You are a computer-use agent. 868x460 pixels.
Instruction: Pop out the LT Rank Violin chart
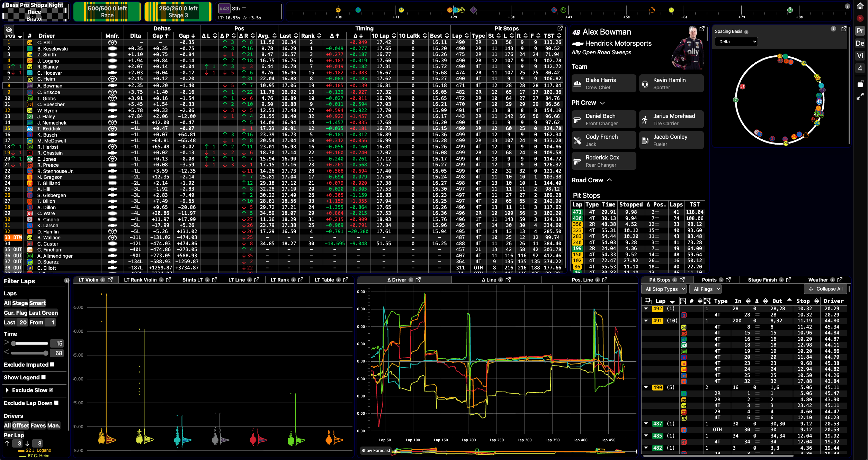tap(169, 280)
